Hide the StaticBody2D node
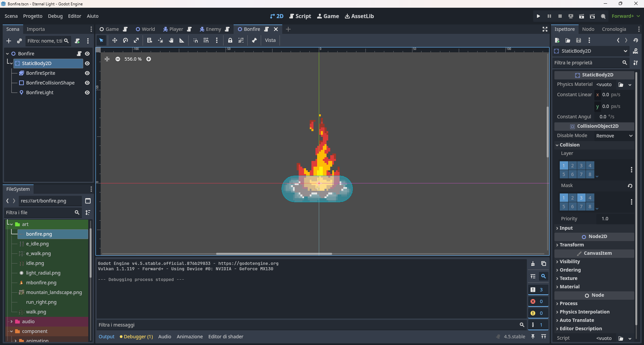The image size is (644, 345). click(87, 63)
